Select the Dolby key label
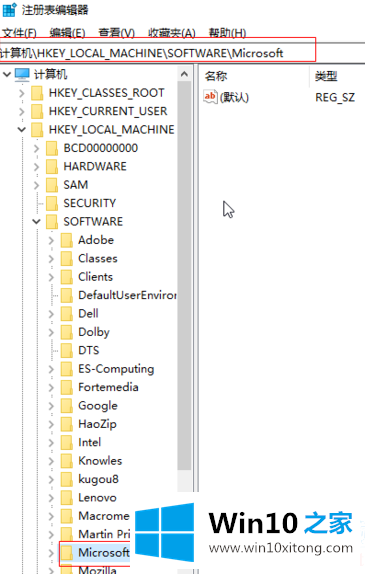The height and width of the screenshot is (574, 365). [94, 332]
